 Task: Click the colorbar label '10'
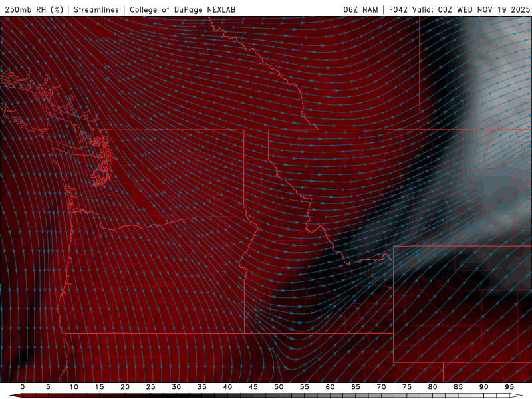tap(74, 387)
